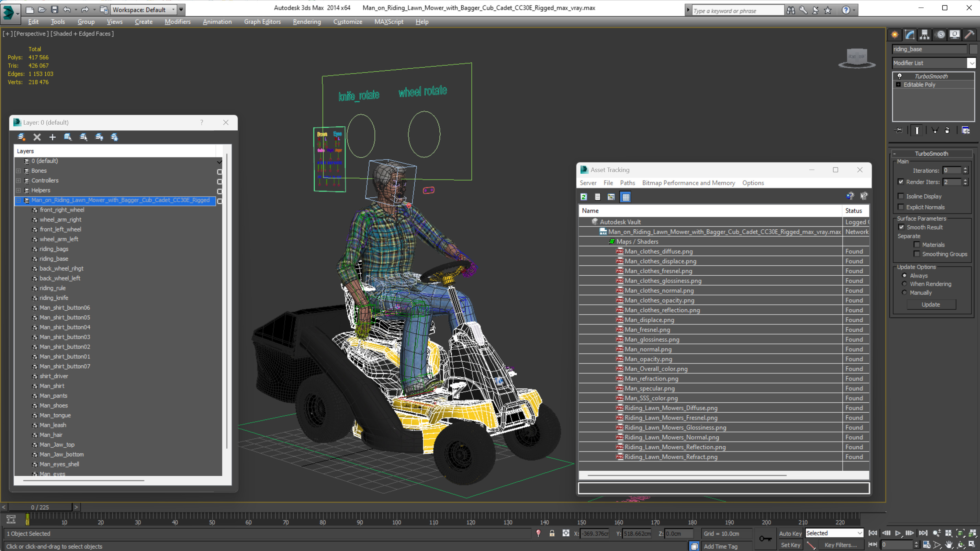Click Create New Layer icon in Layer dialog
The height and width of the screenshot is (551, 980).
pos(21,137)
